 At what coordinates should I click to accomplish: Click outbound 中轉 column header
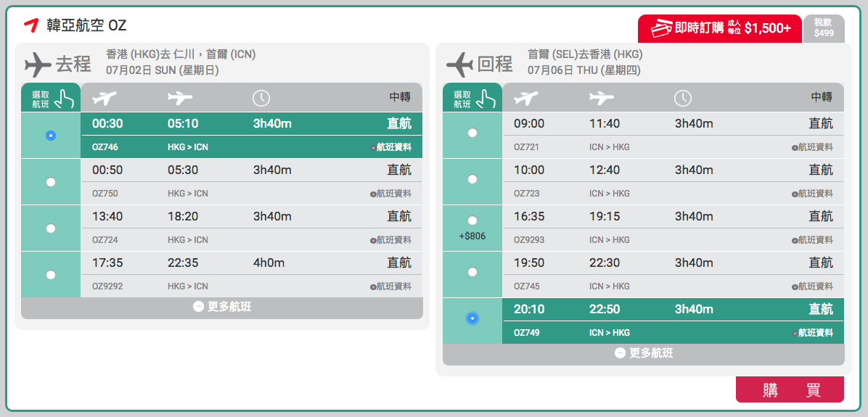[400, 97]
